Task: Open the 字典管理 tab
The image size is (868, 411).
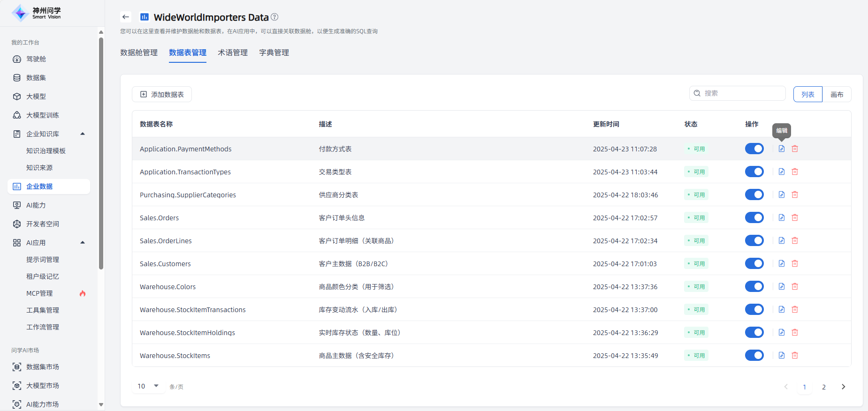Action: (x=274, y=52)
